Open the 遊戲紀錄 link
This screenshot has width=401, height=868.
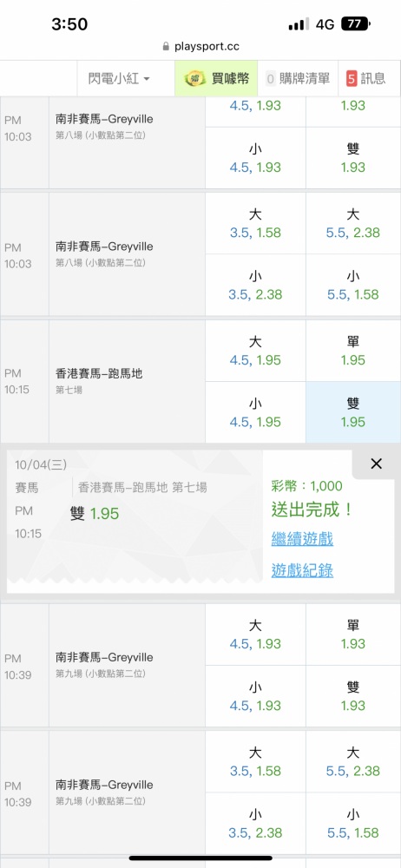[x=302, y=570]
